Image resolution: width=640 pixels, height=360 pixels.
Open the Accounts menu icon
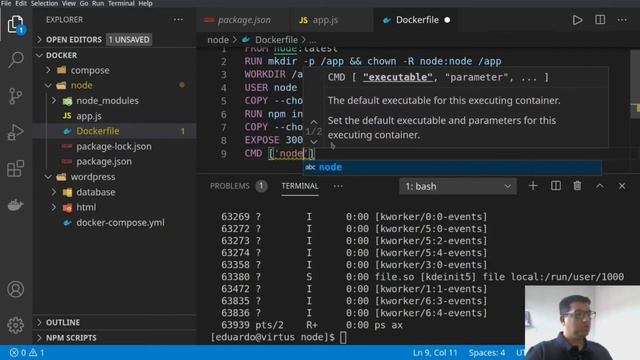click(x=16, y=289)
